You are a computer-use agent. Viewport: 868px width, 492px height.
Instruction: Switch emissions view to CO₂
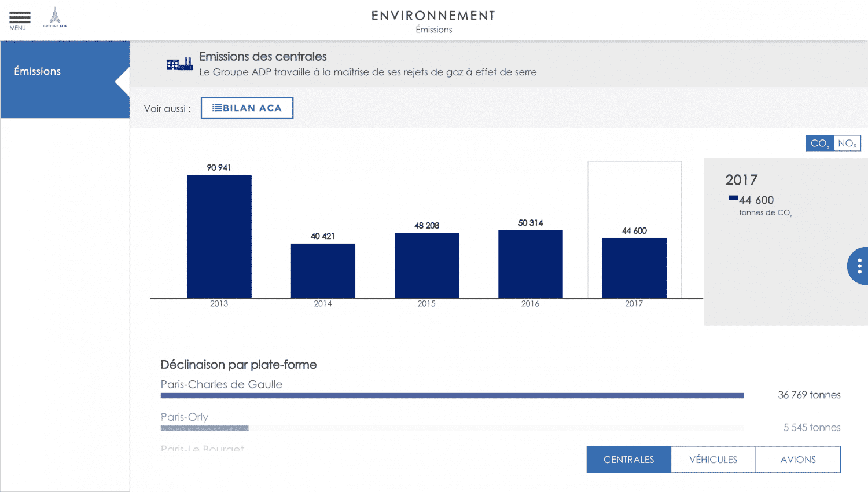(819, 144)
